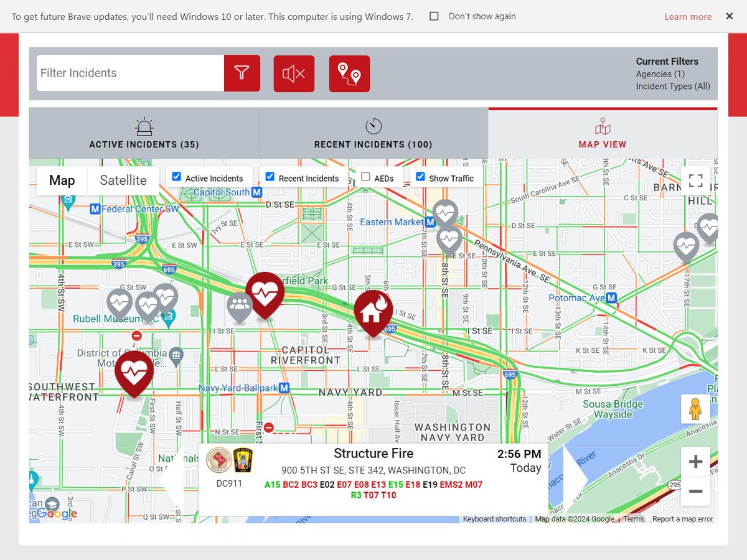
Task: Click the red heartbeat marker near Garfield Park
Action: pos(265,295)
